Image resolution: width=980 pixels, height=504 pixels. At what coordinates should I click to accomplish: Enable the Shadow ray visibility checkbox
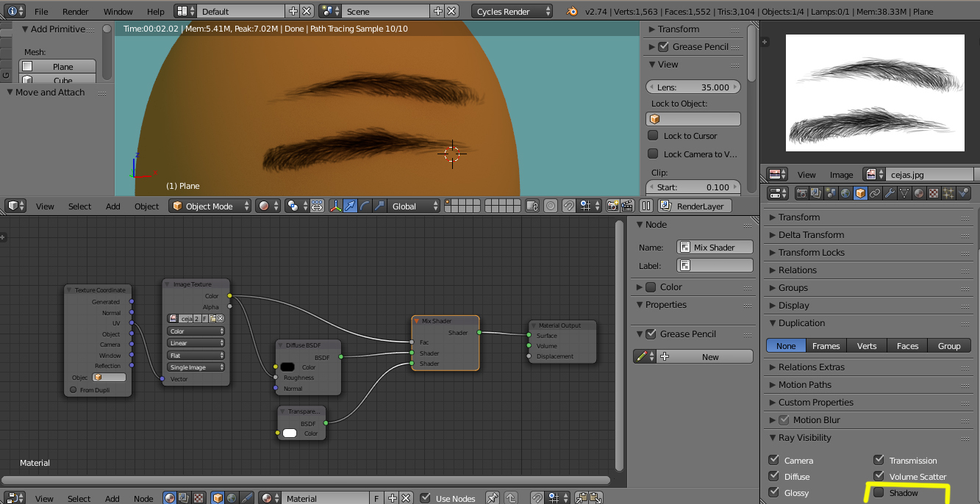[x=879, y=493]
